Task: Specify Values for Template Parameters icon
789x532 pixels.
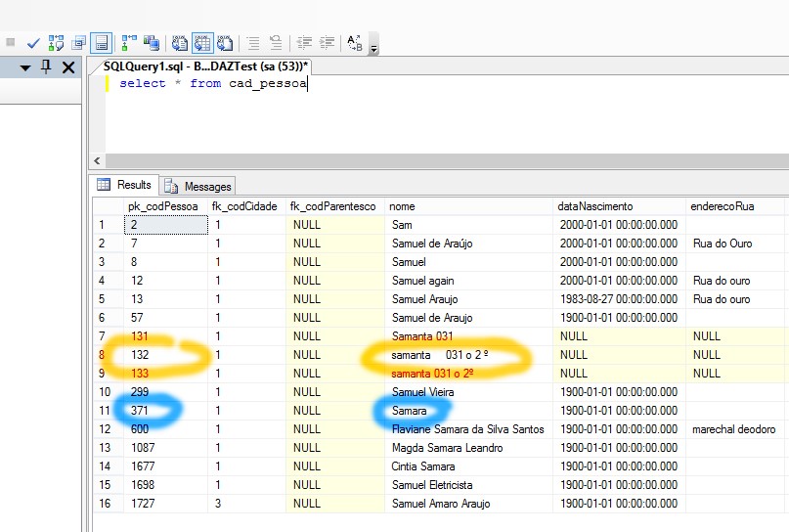Action: (355, 43)
